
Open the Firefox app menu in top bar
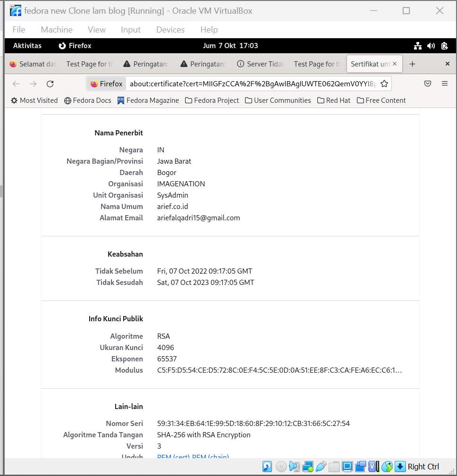tap(75, 46)
